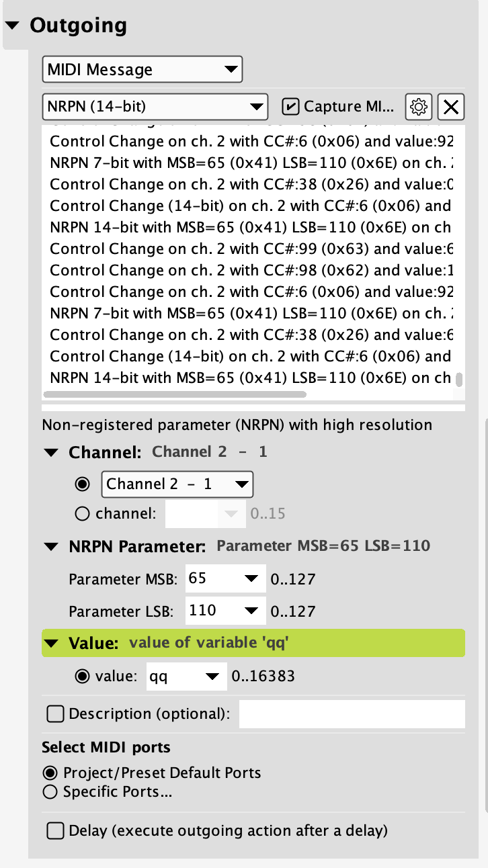Enable the Description (optional) checkbox
This screenshot has width=488, height=868.
coord(55,713)
